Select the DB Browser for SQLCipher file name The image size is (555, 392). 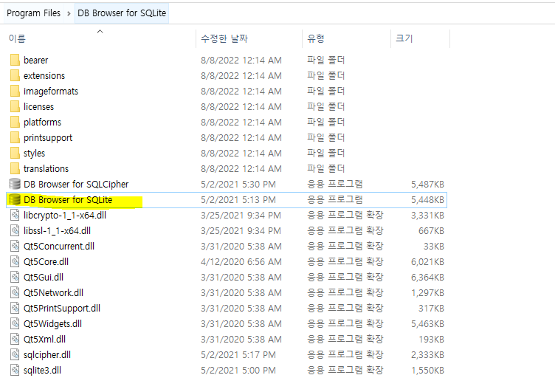pyautogui.click(x=76, y=184)
